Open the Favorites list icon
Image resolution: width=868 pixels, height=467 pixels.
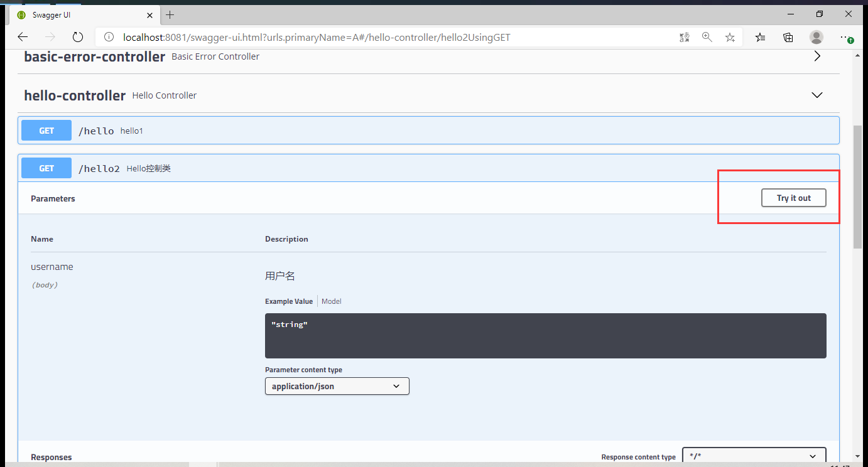coord(761,37)
